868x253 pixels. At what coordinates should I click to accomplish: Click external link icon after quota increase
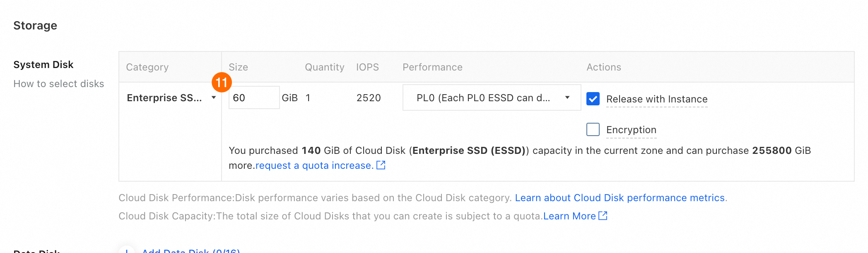pos(381,165)
